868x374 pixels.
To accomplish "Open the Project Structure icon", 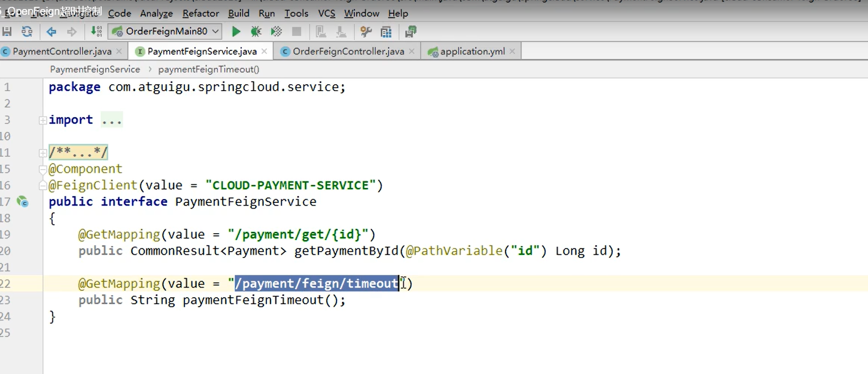I will click(386, 32).
